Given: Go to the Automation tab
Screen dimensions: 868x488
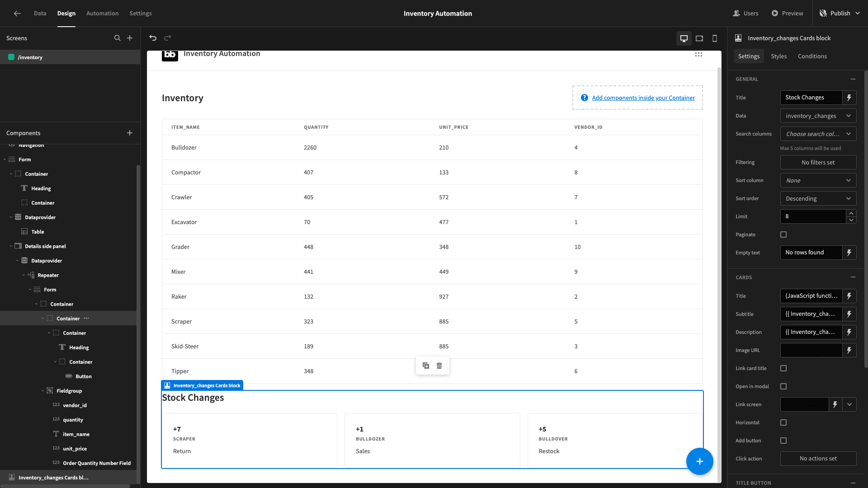Looking at the screenshot, I should [x=102, y=13].
